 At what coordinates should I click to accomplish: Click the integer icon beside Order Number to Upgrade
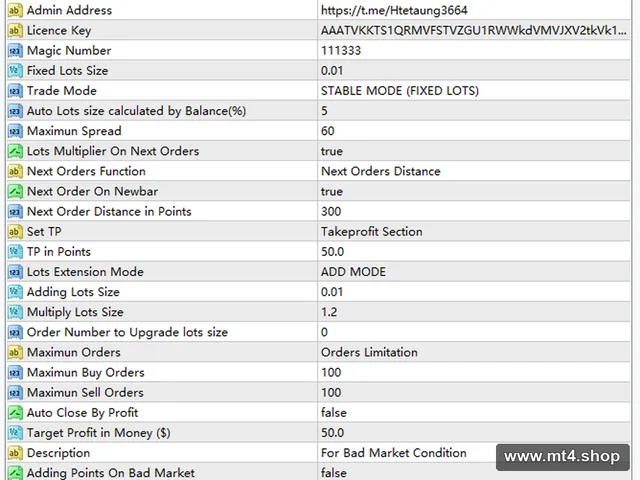point(15,332)
